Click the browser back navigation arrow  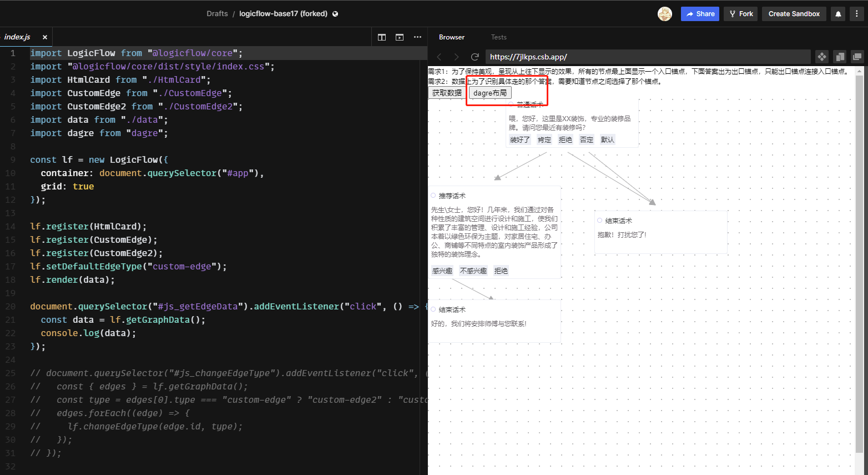point(439,56)
